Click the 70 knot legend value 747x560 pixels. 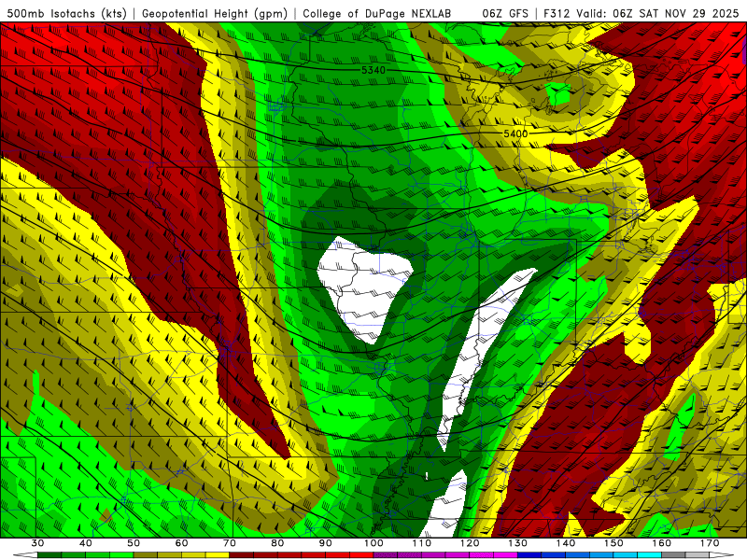point(230,543)
